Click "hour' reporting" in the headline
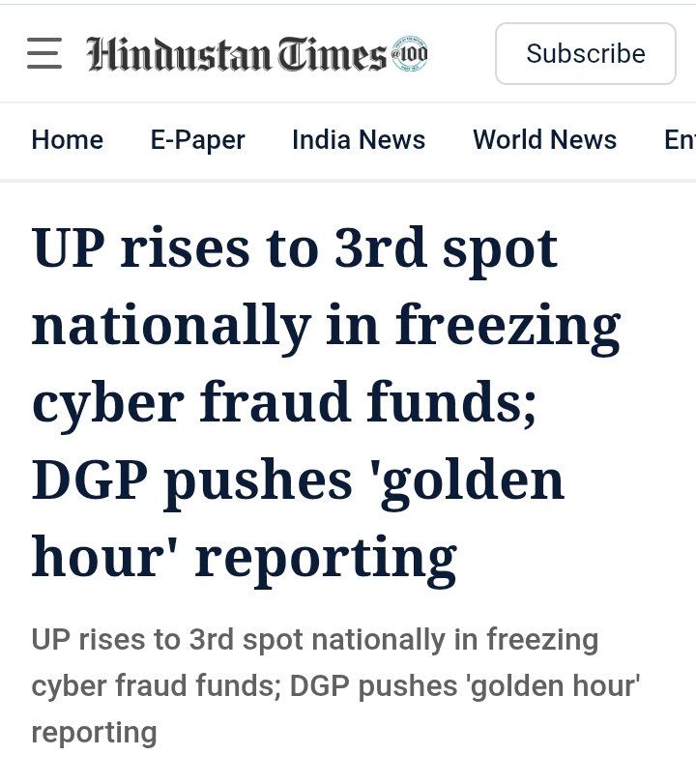 (244, 556)
